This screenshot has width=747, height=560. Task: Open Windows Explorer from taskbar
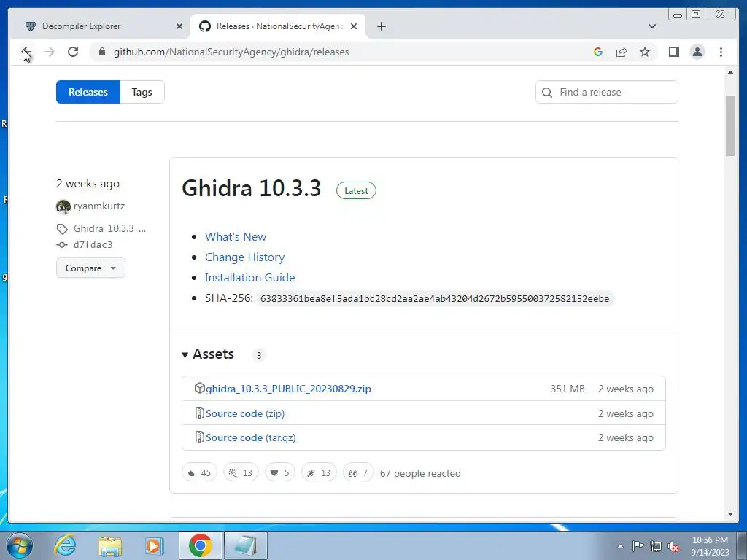(x=110, y=545)
